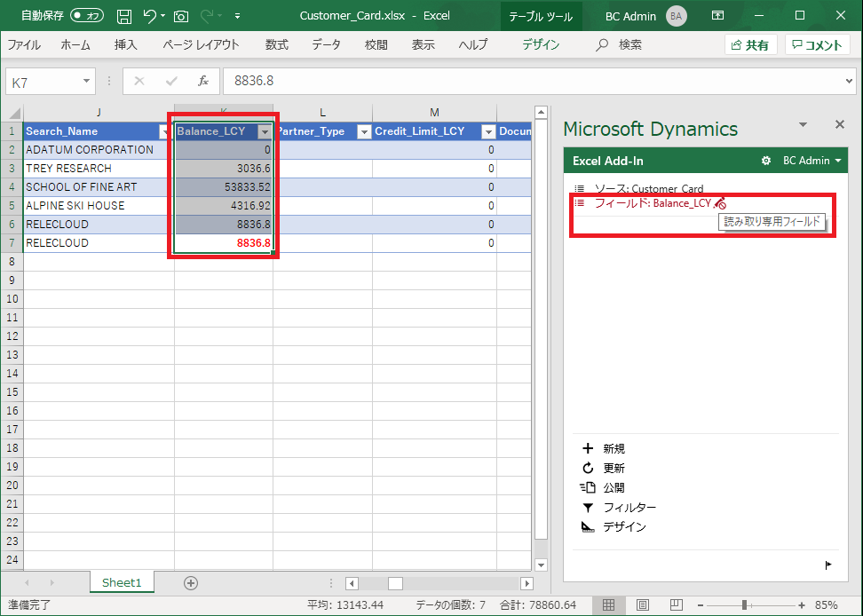Close the Microsoft Dynamics task pane

[840, 124]
